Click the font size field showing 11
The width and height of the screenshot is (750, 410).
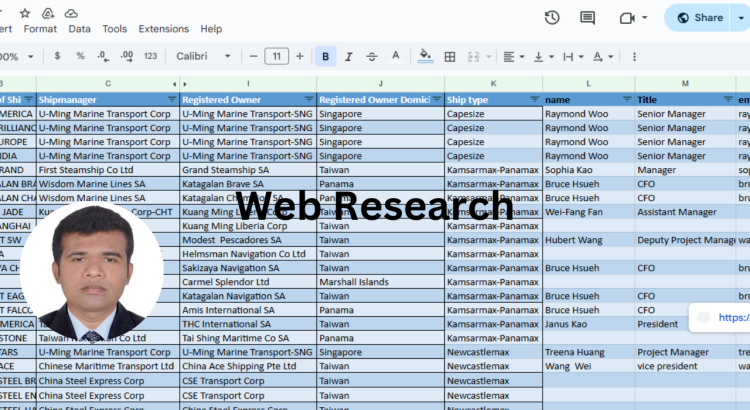click(276, 56)
